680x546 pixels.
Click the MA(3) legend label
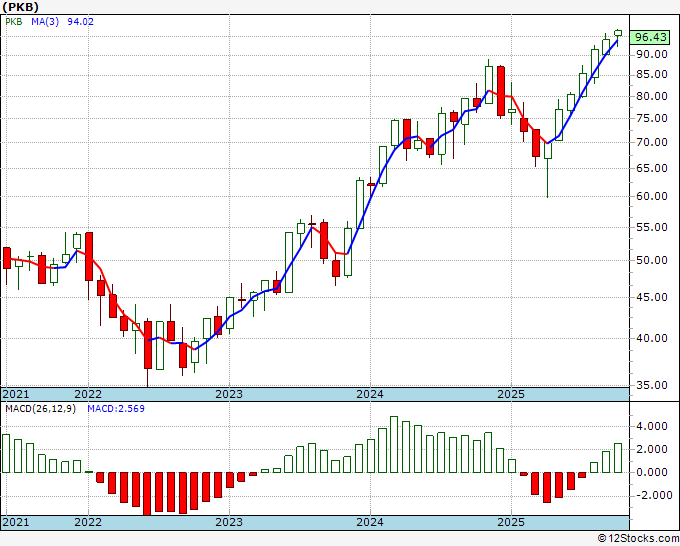coord(45,22)
